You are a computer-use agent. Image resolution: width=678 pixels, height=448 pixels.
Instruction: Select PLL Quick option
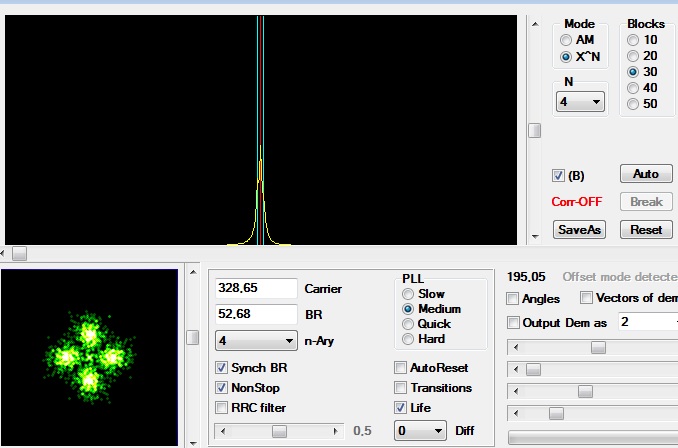click(407, 324)
